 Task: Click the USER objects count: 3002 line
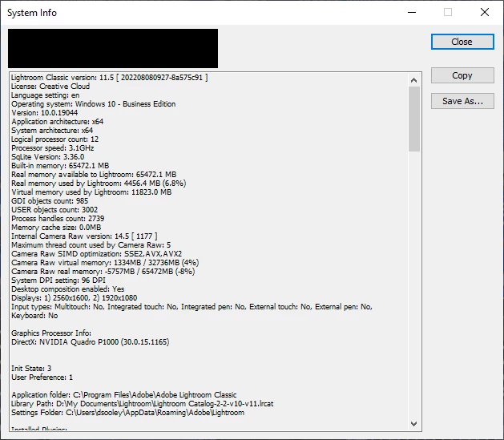(x=54, y=209)
